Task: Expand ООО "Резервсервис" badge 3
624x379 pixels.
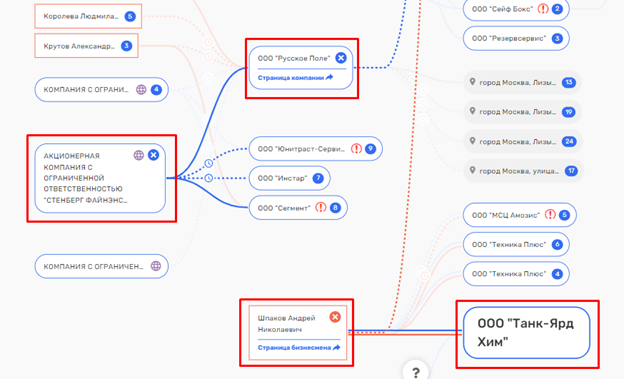Action: point(557,38)
